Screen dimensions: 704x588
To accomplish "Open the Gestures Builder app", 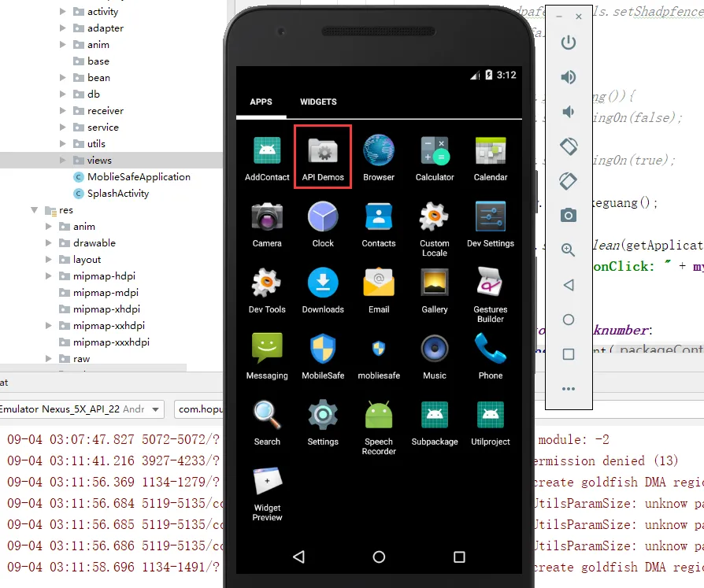I will (491, 294).
